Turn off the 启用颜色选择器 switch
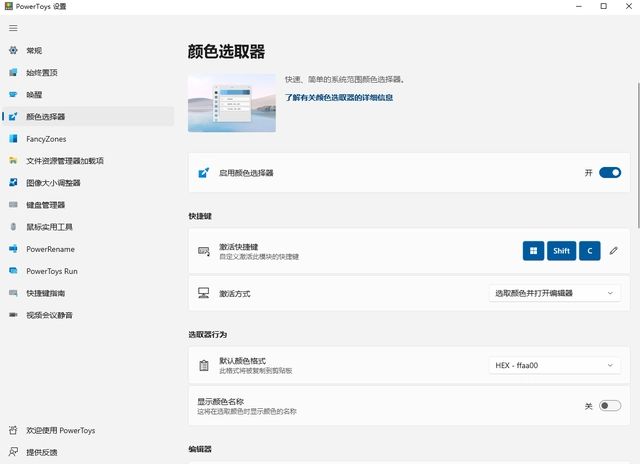 pyautogui.click(x=610, y=173)
